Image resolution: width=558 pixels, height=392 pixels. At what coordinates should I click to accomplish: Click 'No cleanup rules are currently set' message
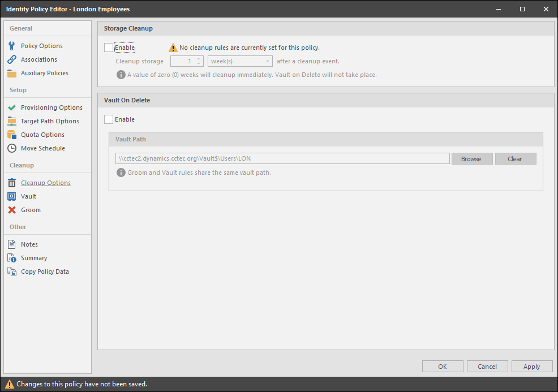[x=250, y=48]
